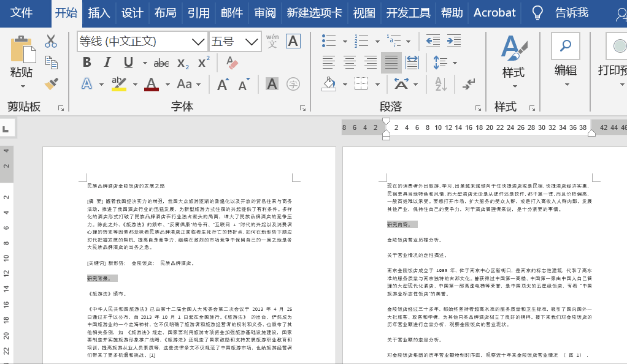Open the font size dropdown 五号

point(252,41)
